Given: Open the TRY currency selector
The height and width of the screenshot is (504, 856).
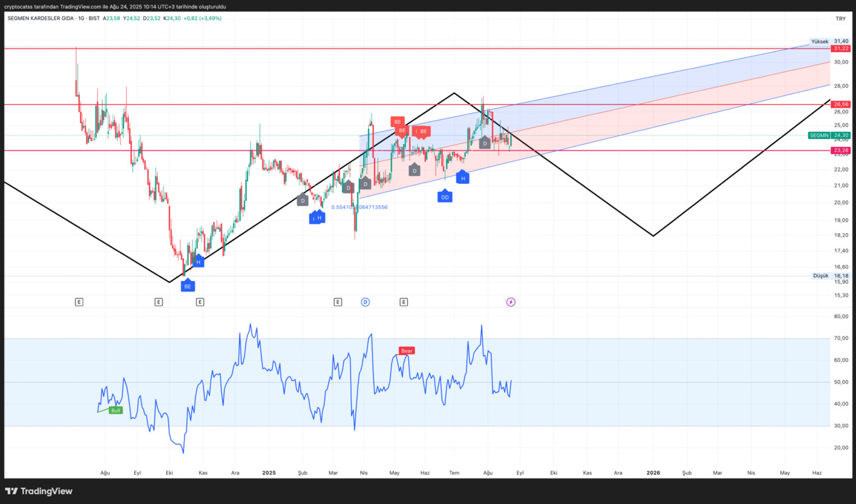Looking at the screenshot, I should [840, 18].
